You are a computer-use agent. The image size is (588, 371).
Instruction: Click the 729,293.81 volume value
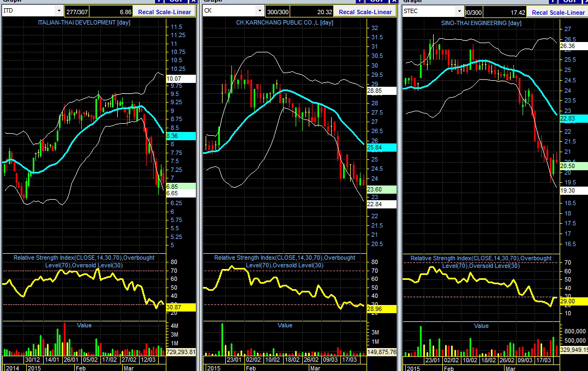click(x=181, y=352)
